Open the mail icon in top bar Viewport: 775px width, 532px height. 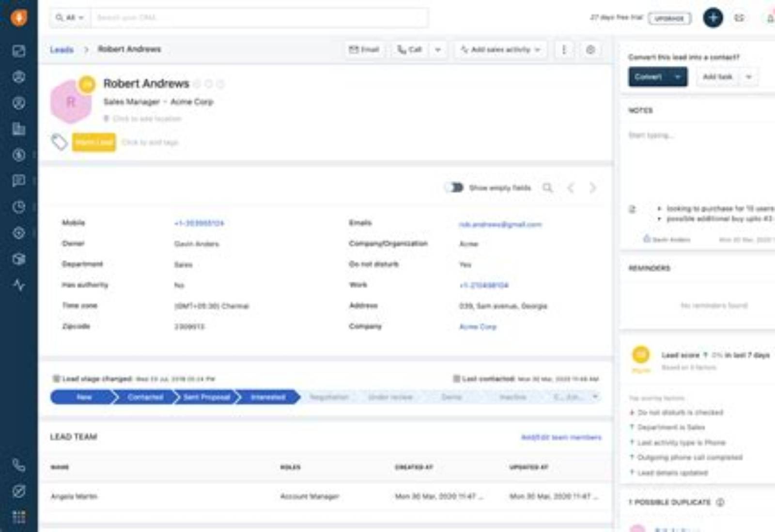coord(739,18)
